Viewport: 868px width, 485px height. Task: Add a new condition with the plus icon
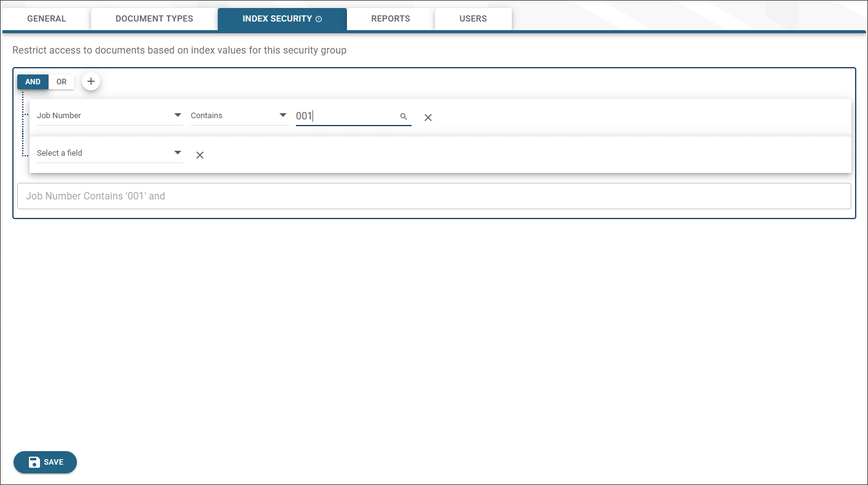[x=91, y=81]
